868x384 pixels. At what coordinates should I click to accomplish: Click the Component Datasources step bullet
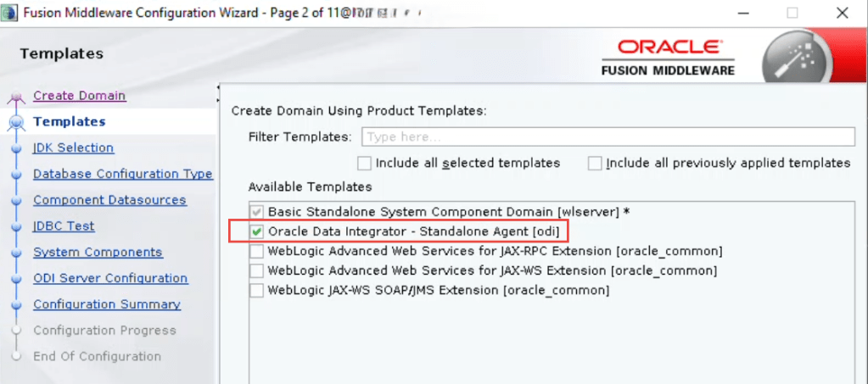point(18,201)
